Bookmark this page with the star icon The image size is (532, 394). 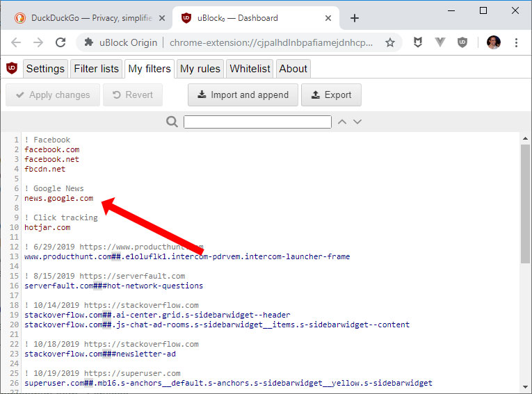[x=390, y=42]
